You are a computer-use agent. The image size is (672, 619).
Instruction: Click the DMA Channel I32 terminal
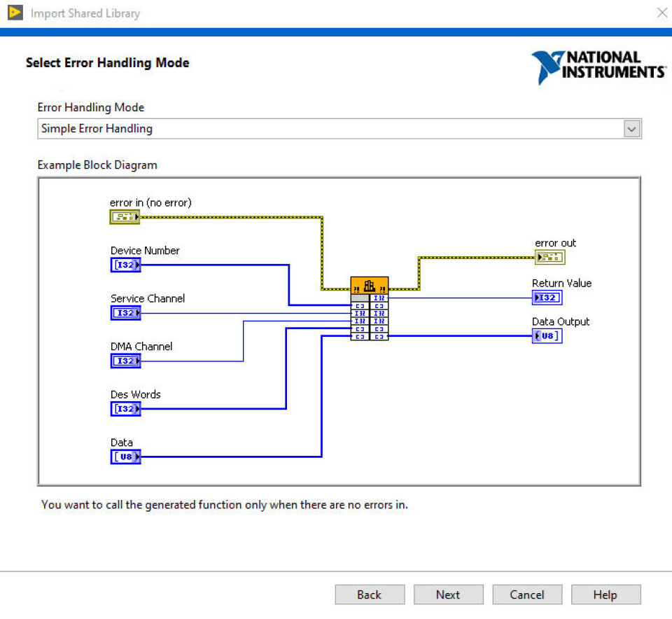(125, 361)
